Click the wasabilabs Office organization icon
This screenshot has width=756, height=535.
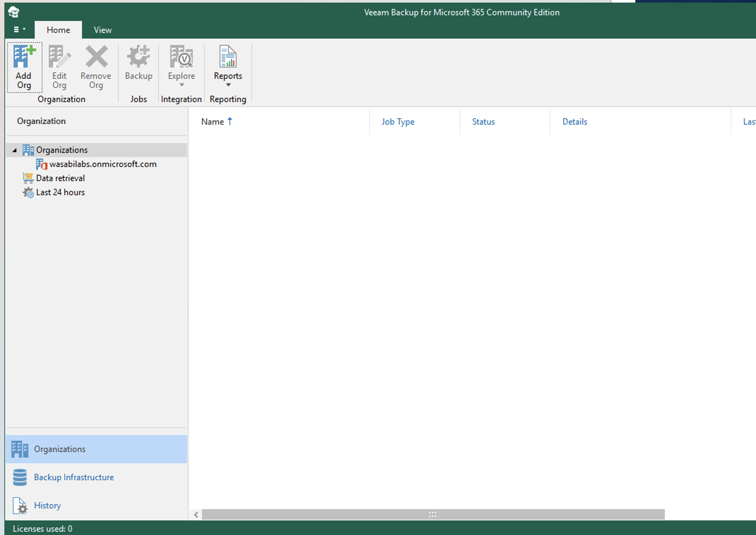click(42, 164)
